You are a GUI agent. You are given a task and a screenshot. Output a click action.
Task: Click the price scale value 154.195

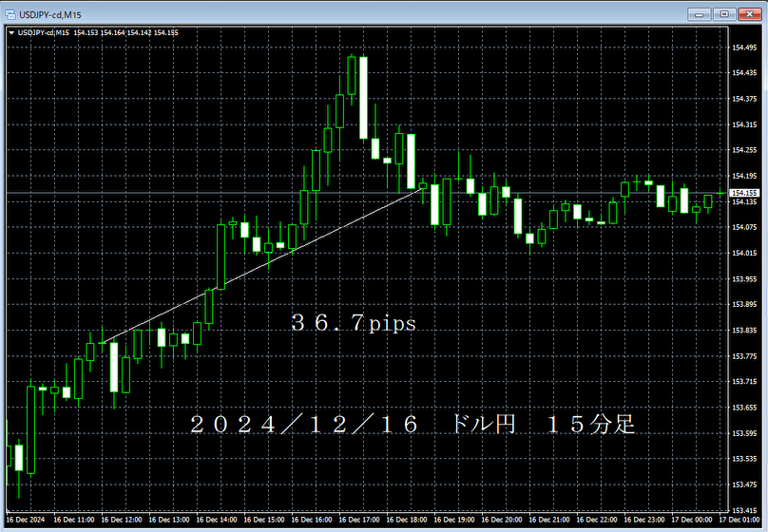(744, 176)
